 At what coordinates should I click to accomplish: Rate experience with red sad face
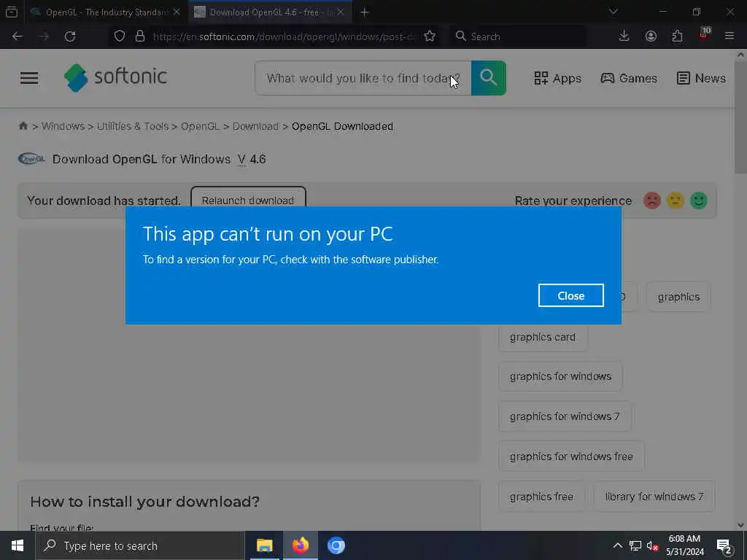pos(651,201)
